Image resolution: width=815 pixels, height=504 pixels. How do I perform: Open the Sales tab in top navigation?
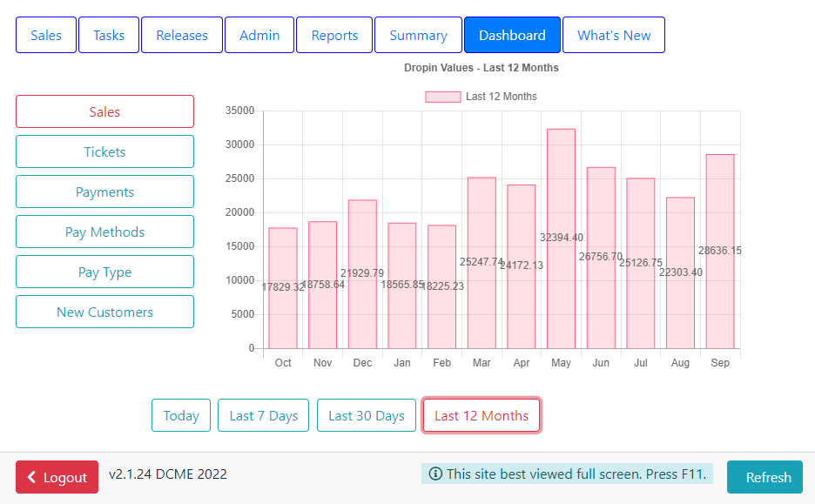point(46,35)
